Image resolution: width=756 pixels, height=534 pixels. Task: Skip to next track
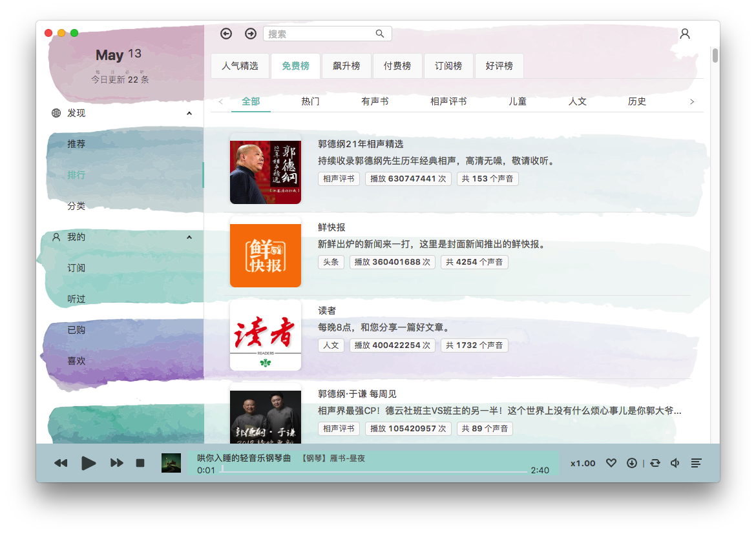click(117, 463)
